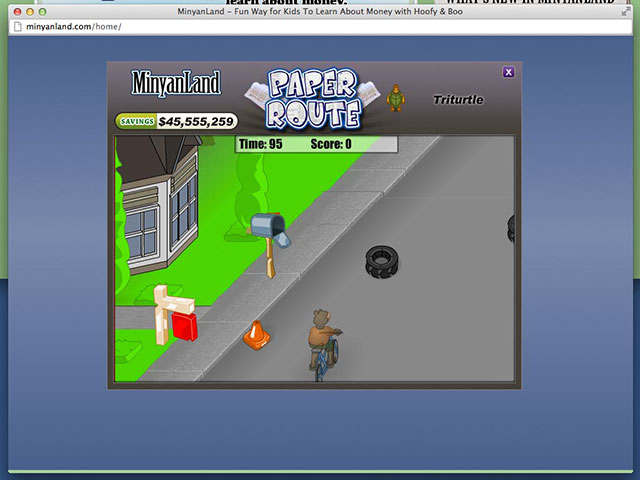
Task: Click the black tire on the road
Action: (383, 261)
